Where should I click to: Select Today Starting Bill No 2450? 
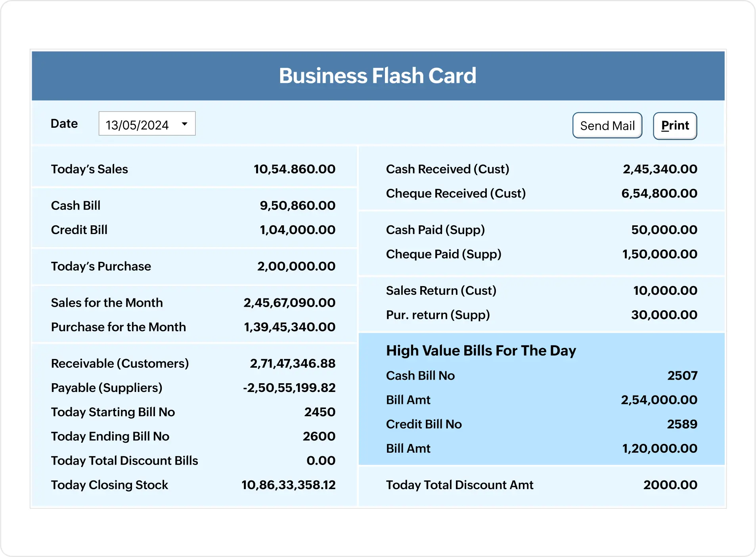click(x=319, y=412)
